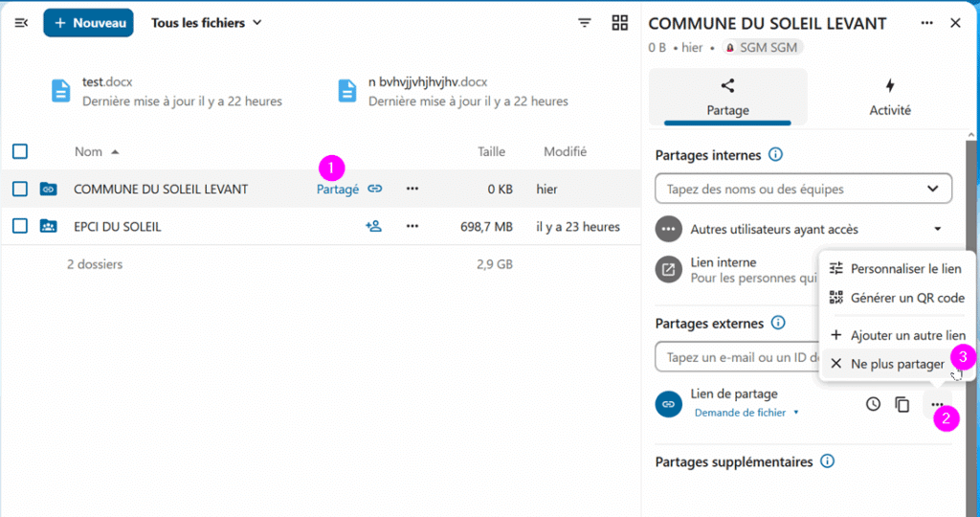Show info about Partages internes
980x517 pixels.
[x=775, y=154]
